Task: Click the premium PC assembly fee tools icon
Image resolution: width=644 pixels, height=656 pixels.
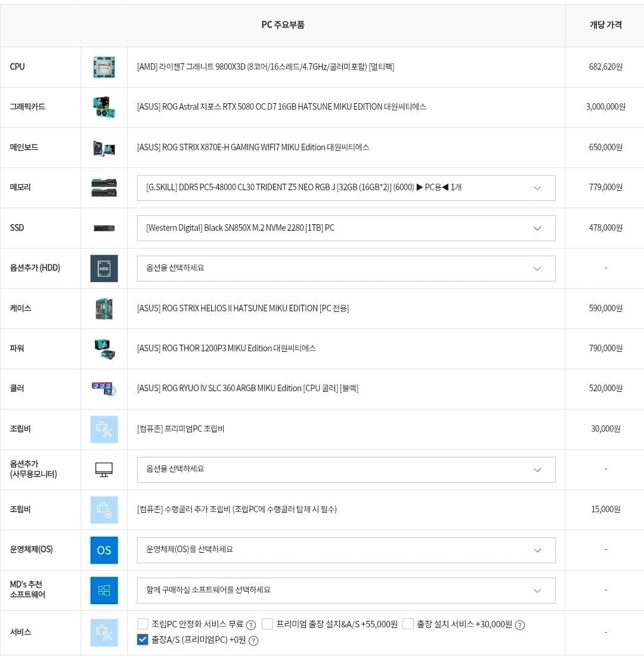Action: click(104, 429)
